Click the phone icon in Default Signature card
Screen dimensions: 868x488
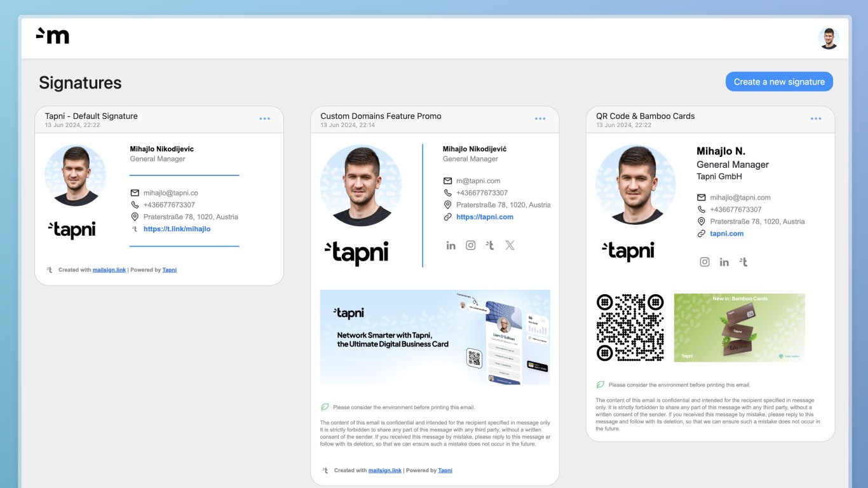coord(135,205)
